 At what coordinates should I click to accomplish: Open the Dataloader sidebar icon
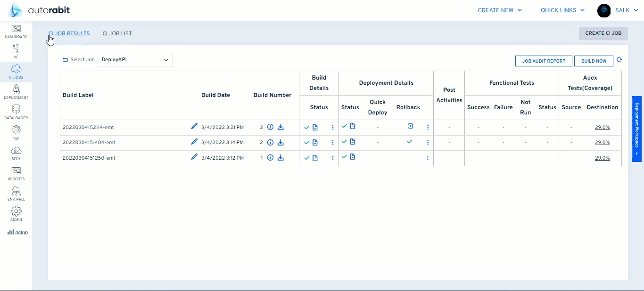(x=16, y=110)
